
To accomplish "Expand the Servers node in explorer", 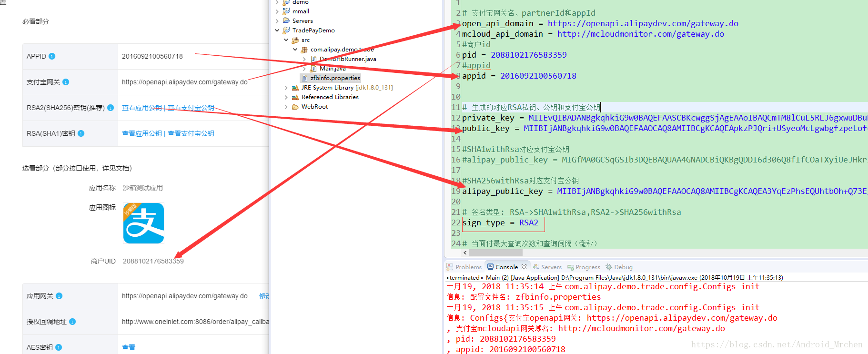I will point(277,20).
